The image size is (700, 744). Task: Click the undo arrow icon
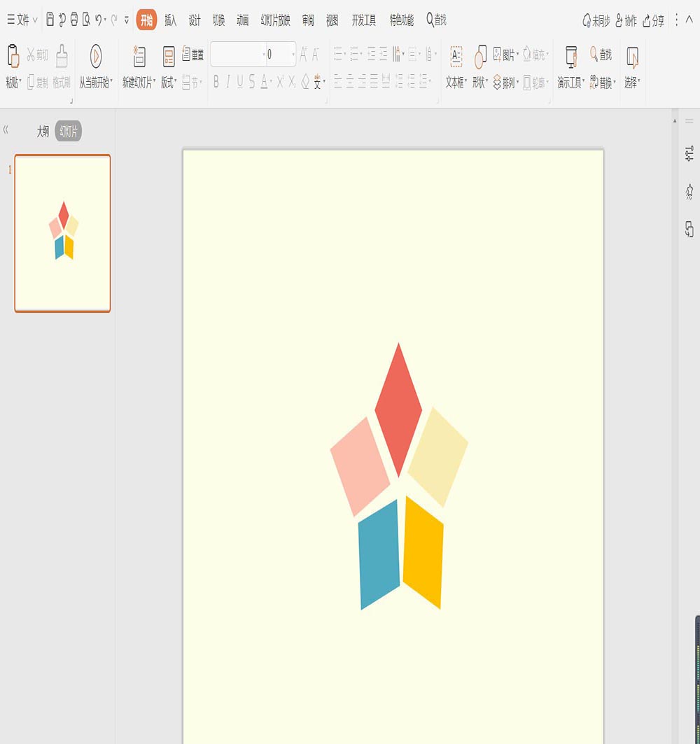click(x=99, y=20)
